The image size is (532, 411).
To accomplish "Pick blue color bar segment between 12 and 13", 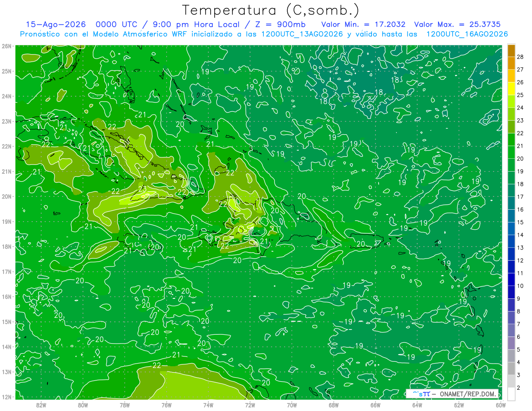I will pyautogui.click(x=511, y=254).
